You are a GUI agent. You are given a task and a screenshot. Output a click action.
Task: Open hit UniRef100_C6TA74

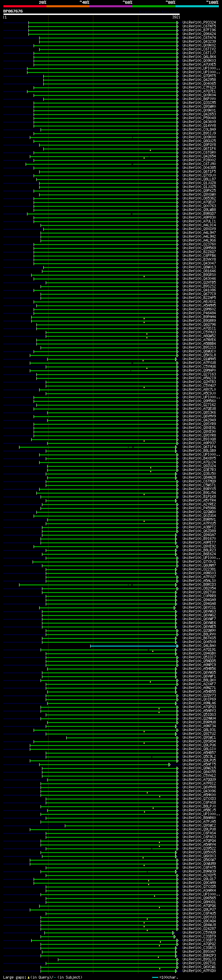click(199, 38)
